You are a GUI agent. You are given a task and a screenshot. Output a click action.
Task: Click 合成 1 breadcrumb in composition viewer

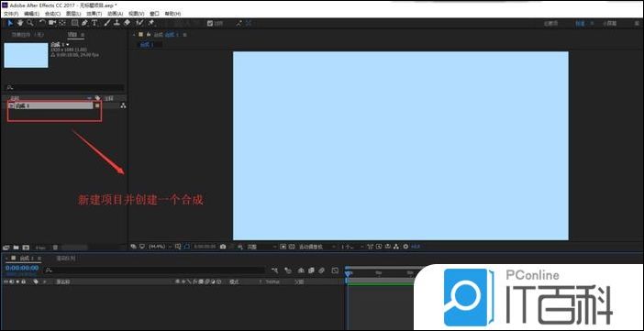click(x=147, y=45)
